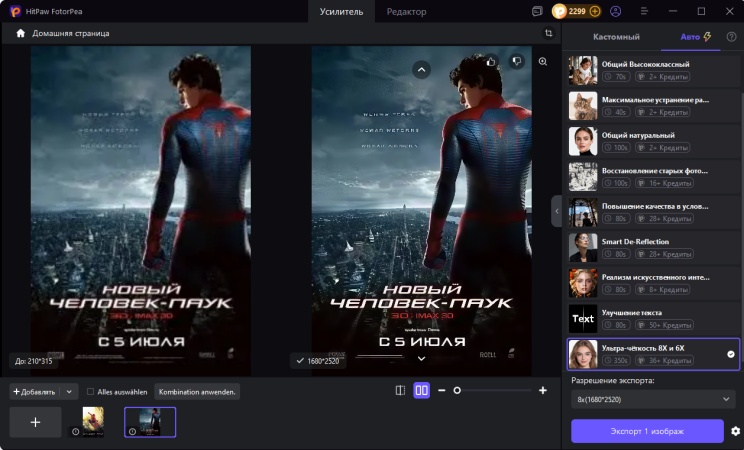Select Smart De-Reflection model
The height and width of the screenshot is (450, 744).
click(x=653, y=247)
